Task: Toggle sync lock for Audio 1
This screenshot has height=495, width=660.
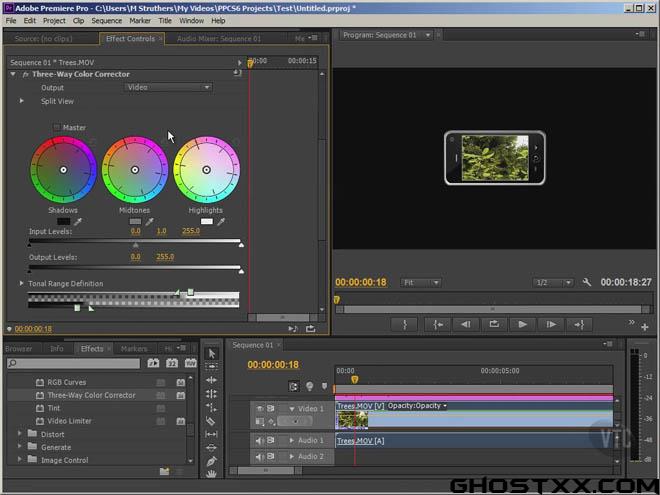Action: point(271,441)
